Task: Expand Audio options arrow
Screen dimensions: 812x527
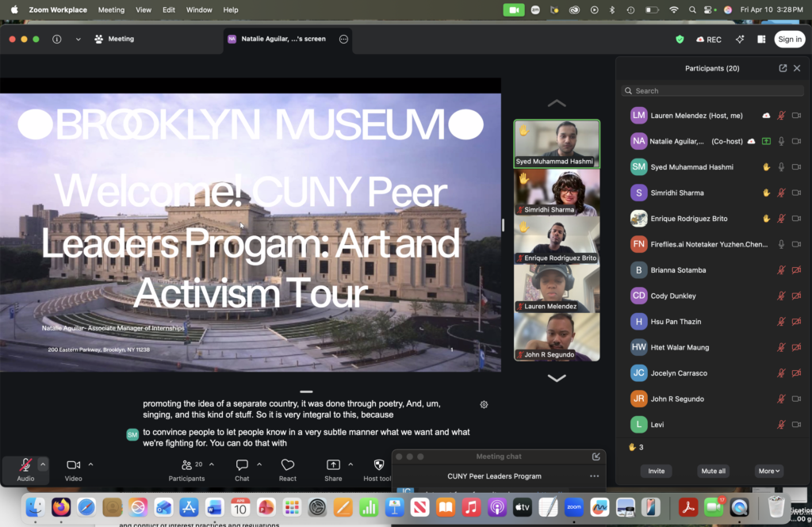Action: tap(43, 464)
